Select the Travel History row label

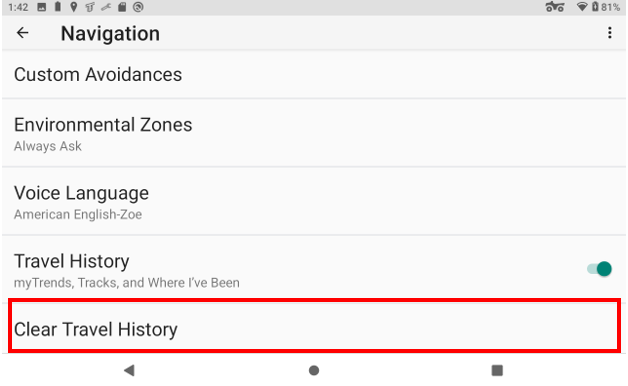(72, 261)
